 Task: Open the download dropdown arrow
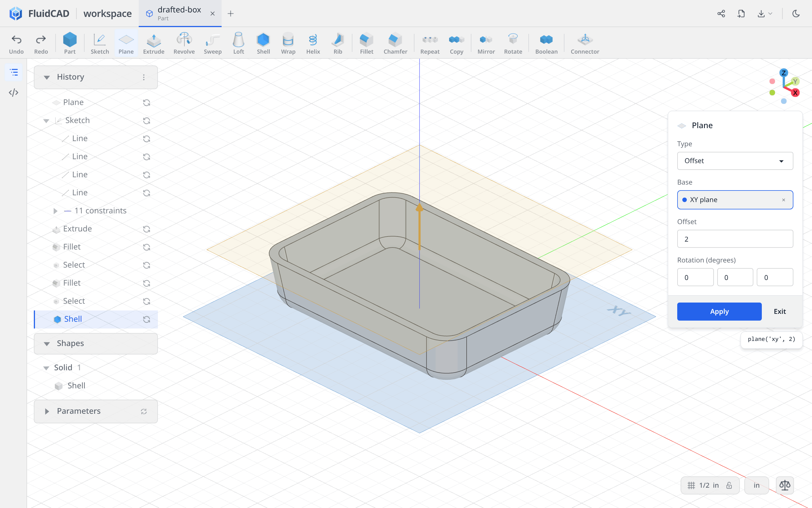pyautogui.click(x=770, y=14)
